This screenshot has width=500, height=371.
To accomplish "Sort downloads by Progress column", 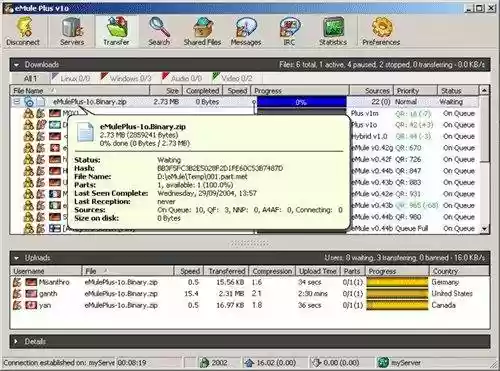I will [x=300, y=91].
